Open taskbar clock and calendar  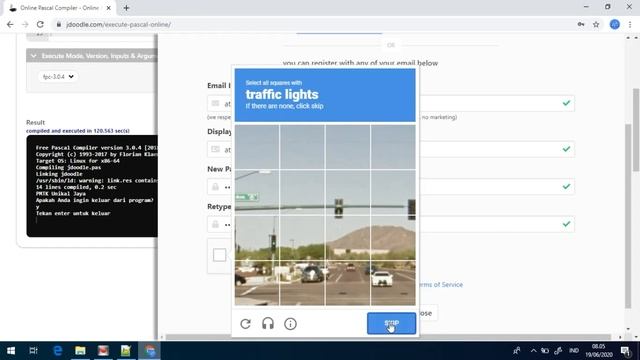pos(598,351)
